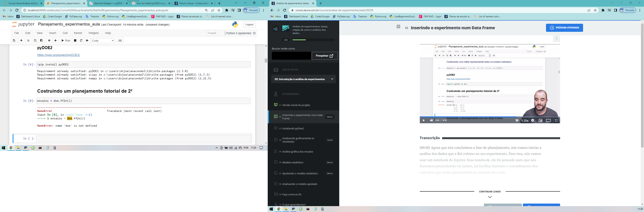Enable picture-in-picture in the video player
The width and height of the screenshot is (644, 212).
[541, 120]
